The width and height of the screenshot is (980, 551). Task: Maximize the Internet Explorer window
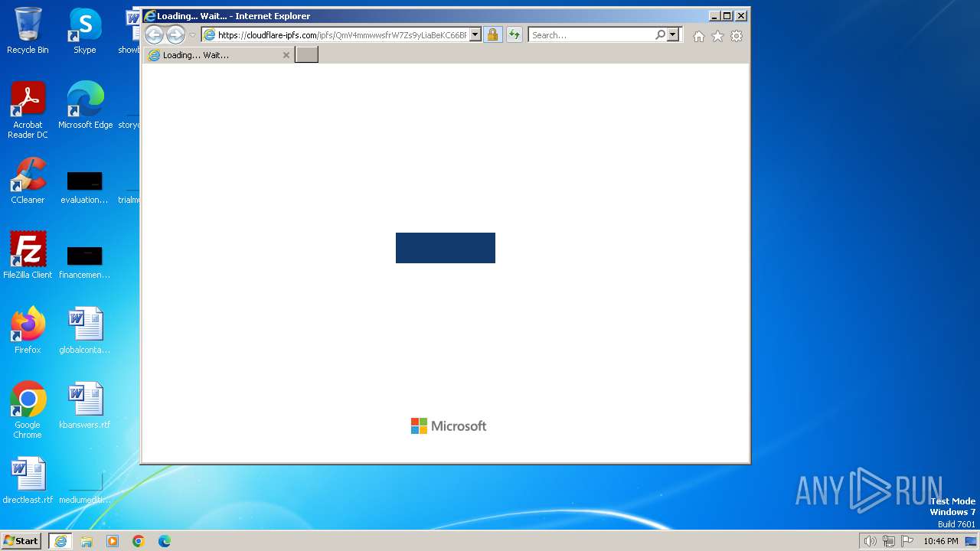pos(727,15)
